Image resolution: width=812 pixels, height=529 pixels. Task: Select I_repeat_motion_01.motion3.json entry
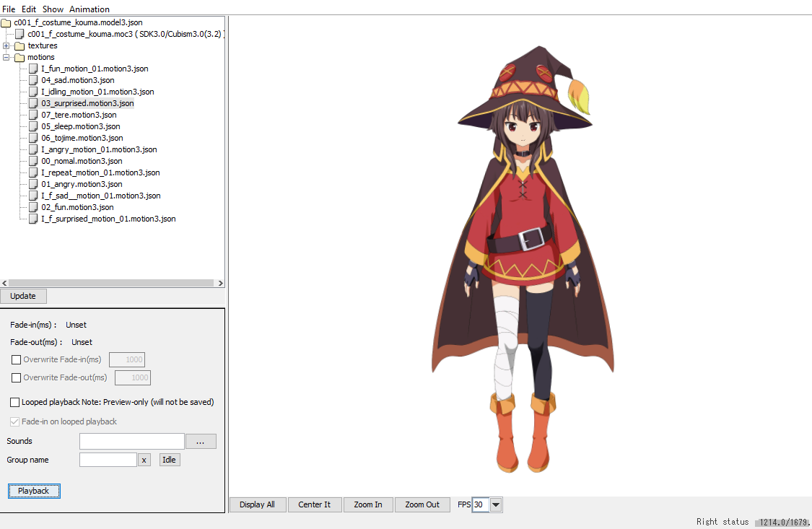100,172
